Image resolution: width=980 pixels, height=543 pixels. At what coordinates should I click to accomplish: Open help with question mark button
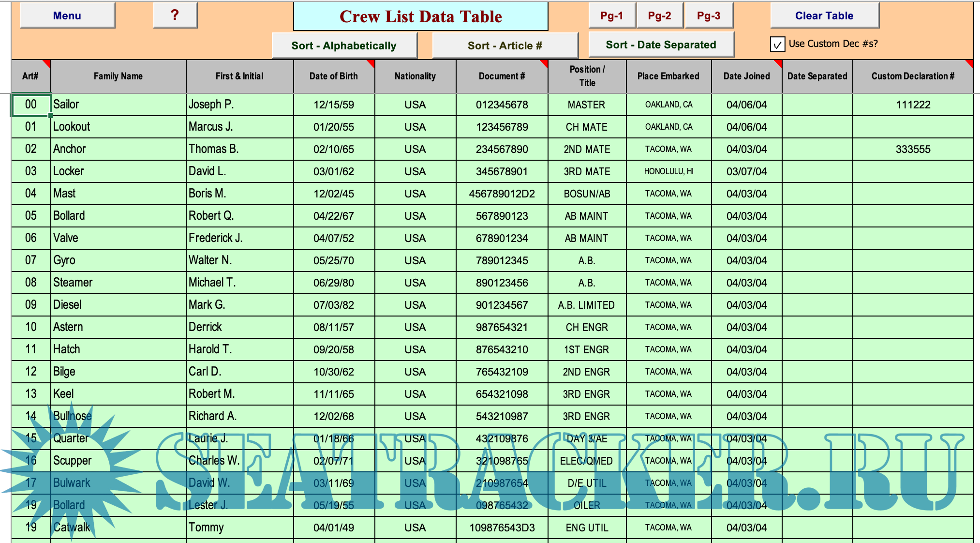175,15
